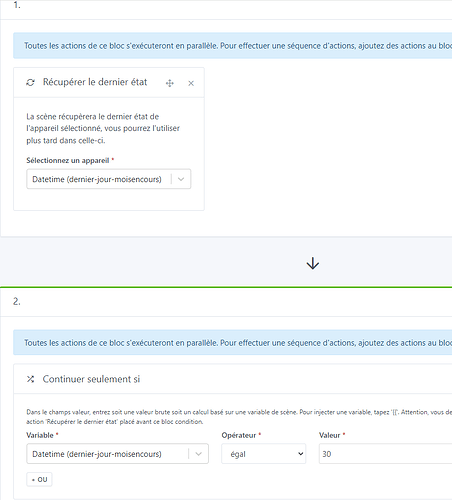
Task: Click the Continuer seulement si header
Action: point(91,379)
